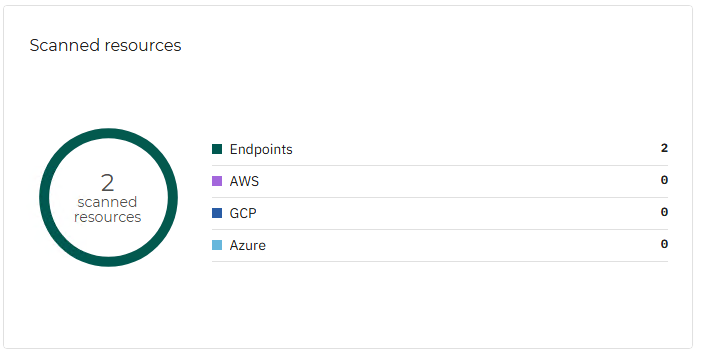
Task: Click the Endpoints count value 2
Action: coord(664,148)
